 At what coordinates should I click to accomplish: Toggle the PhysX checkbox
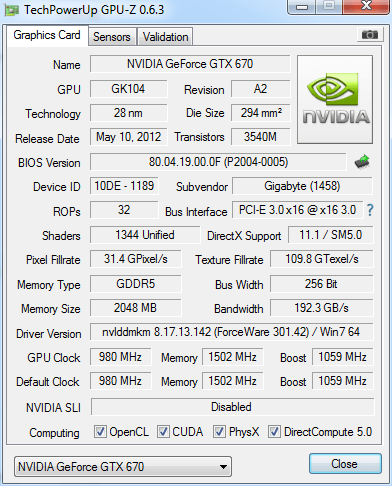point(219,431)
